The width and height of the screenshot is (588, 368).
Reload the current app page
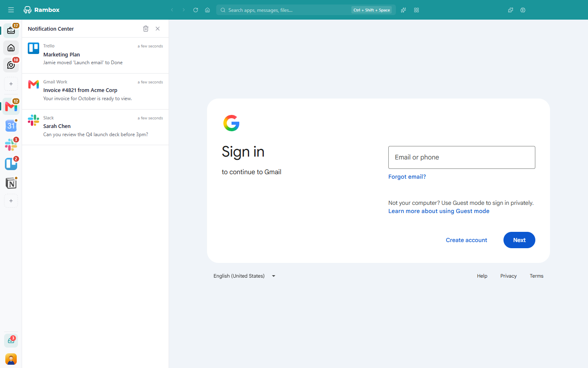[x=196, y=10]
